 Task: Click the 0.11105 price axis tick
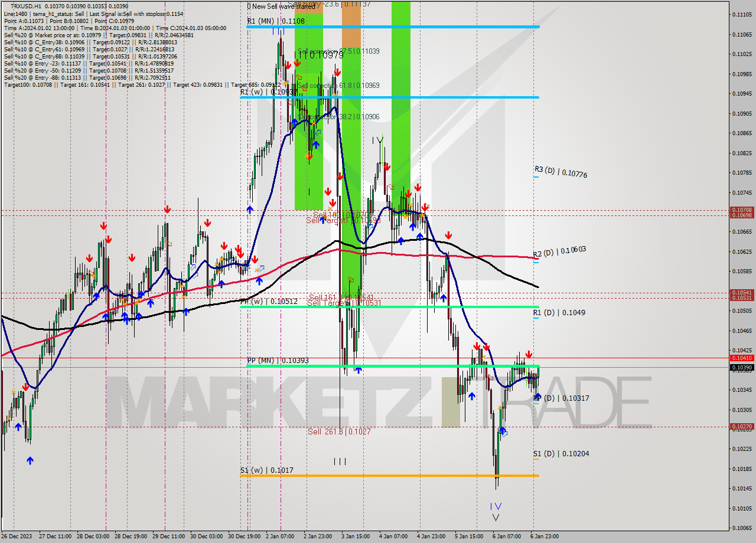click(x=742, y=14)
